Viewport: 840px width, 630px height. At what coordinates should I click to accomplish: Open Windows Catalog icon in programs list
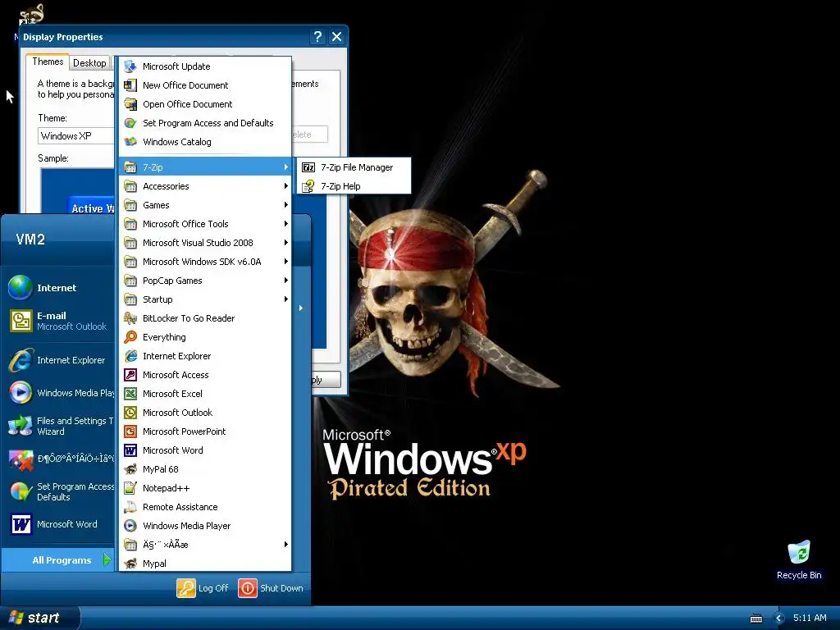coord(130,142)
